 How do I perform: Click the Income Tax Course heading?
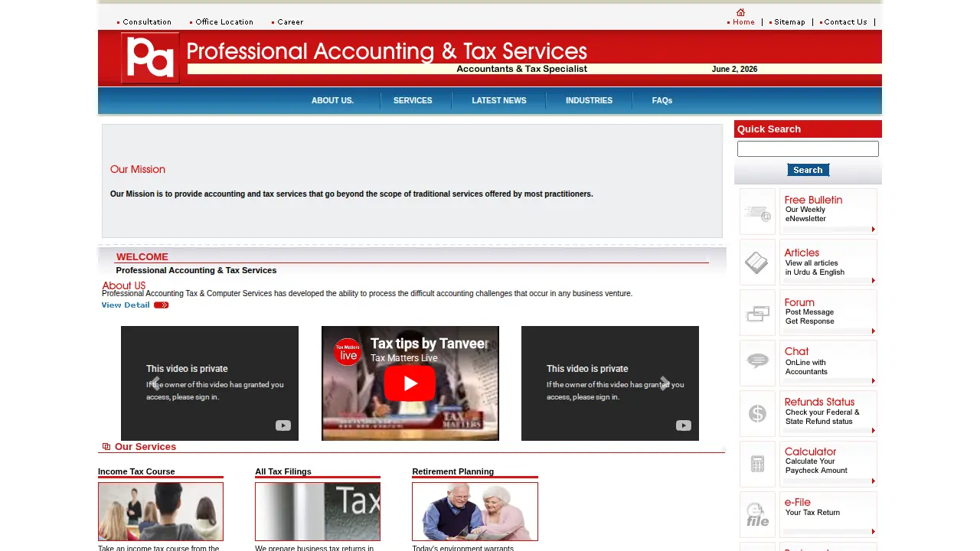[x=136, y=471]
